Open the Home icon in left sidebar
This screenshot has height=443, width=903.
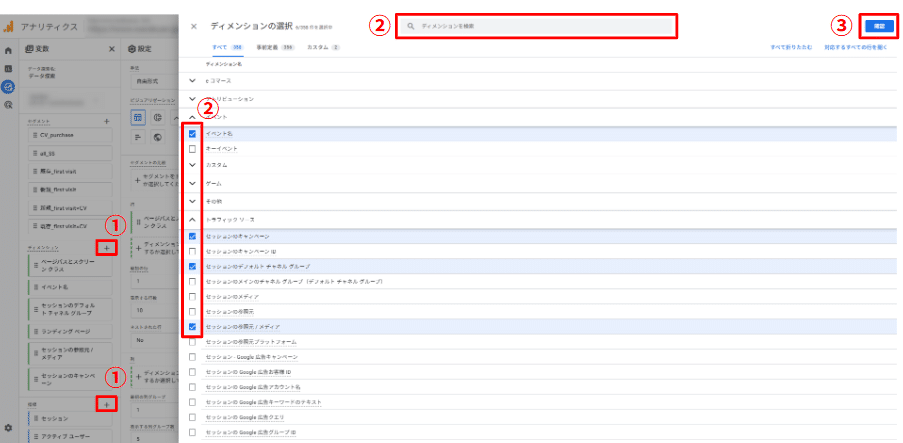tap(9, 50)
